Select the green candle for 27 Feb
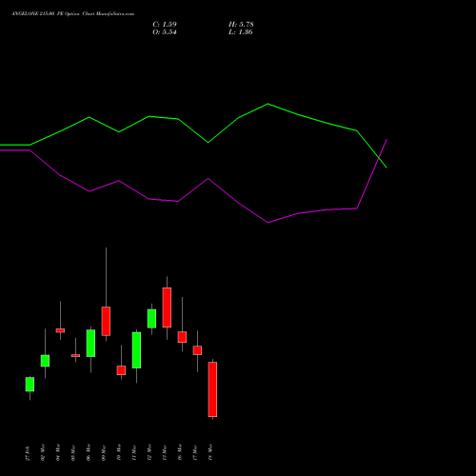This screenshot has width=476, height=476. tap(30, 385)
